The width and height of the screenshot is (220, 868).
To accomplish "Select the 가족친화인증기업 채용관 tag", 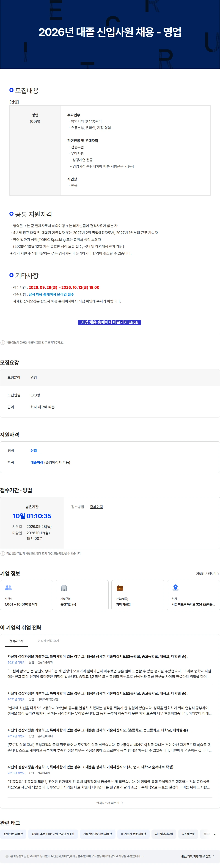I will (98, 834).
